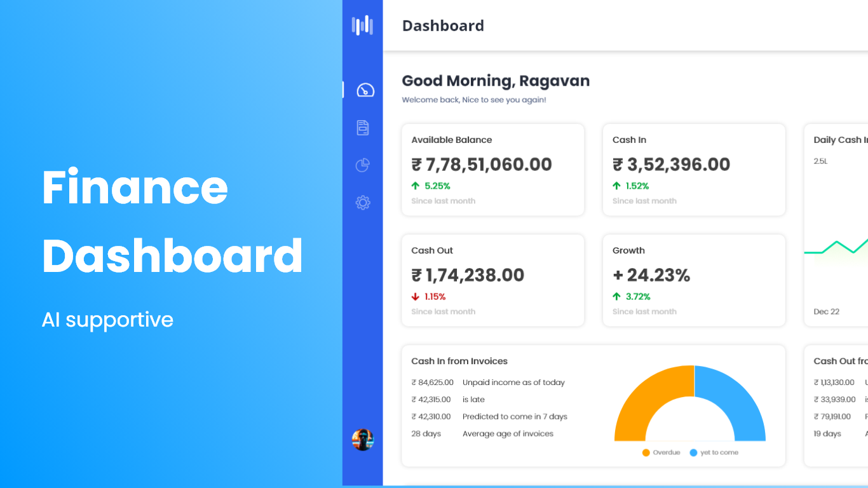The width and height of the screenshot is (868, 488).
Task: Click the orange Overdue legend dot
Action: [x=646, y=452]
